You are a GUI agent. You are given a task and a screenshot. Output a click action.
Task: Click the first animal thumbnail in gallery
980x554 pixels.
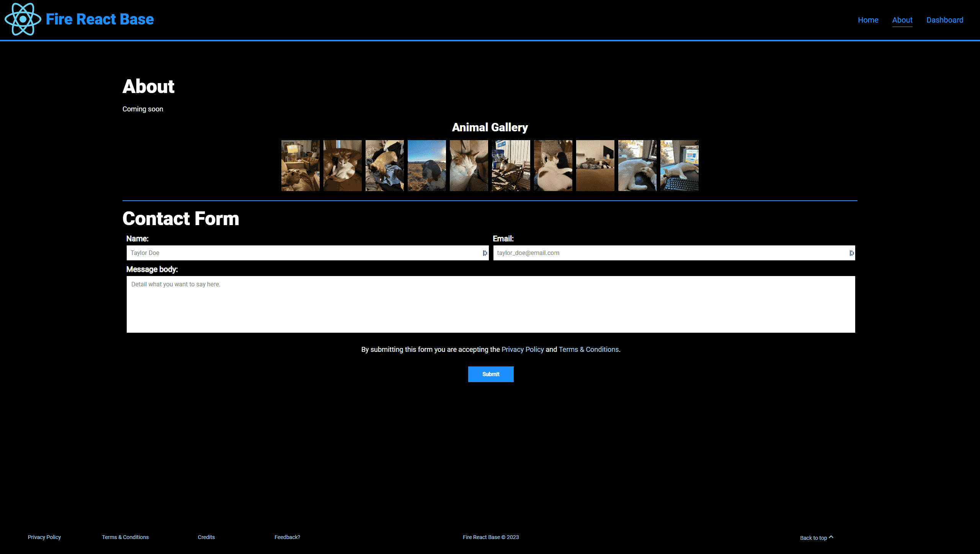tap(300, 166)
